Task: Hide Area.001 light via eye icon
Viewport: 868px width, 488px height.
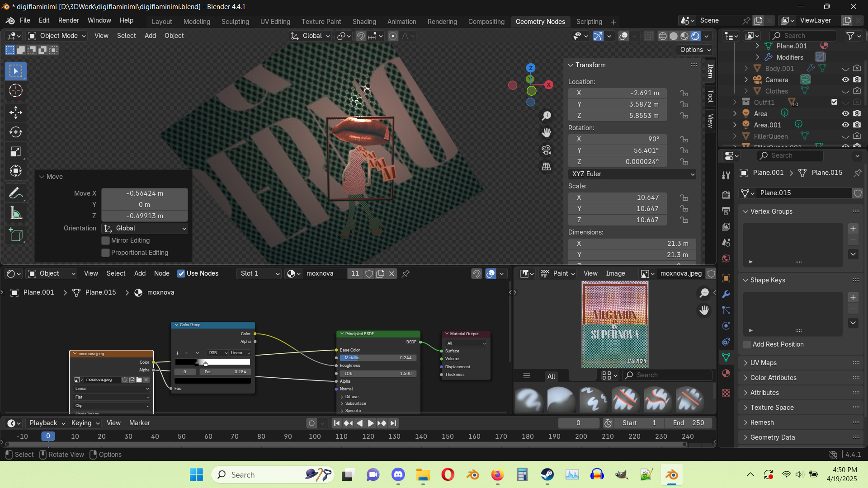Action: (845, 125)
